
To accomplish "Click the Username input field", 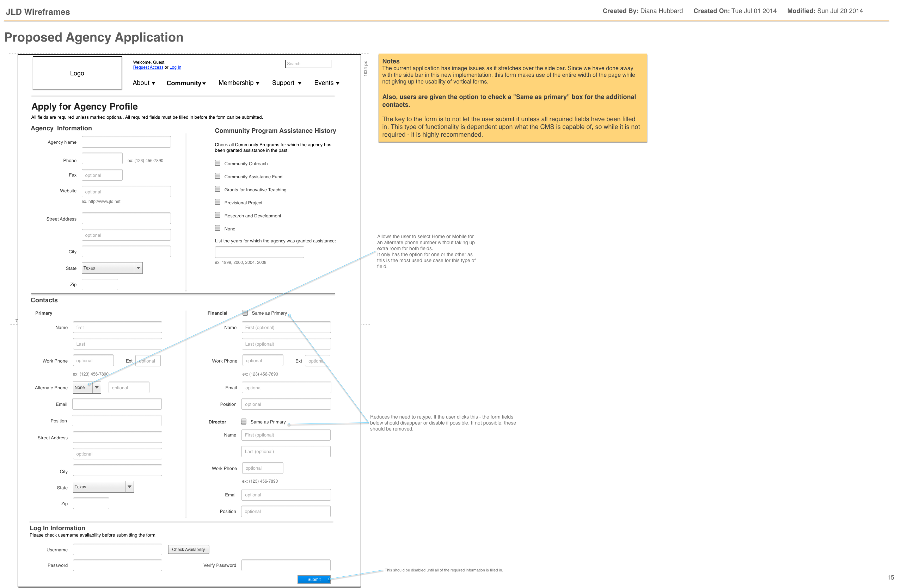I will pos(117,549).
